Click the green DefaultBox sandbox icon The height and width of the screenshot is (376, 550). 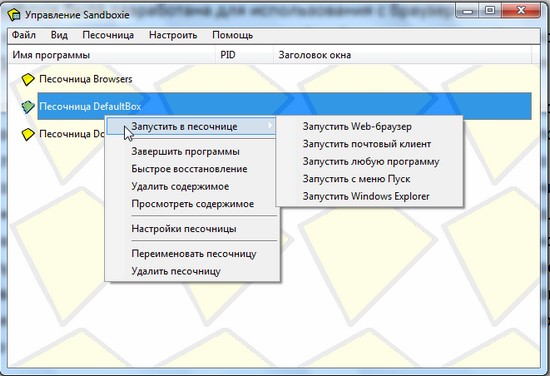tap(28, 107)
